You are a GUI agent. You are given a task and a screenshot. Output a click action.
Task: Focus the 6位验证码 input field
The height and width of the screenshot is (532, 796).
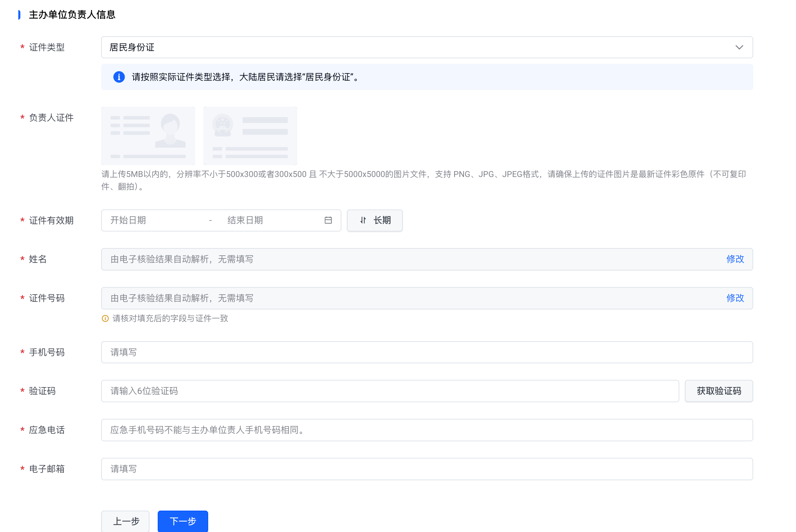(390, 391)
